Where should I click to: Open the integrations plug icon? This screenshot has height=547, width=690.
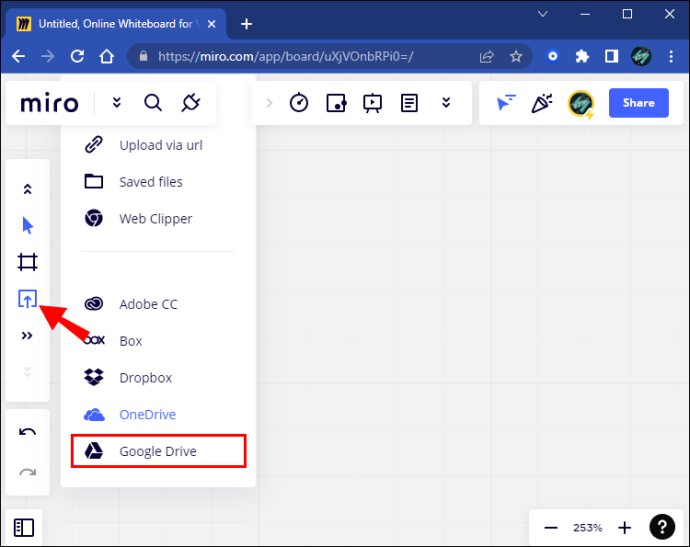point(191,103)
